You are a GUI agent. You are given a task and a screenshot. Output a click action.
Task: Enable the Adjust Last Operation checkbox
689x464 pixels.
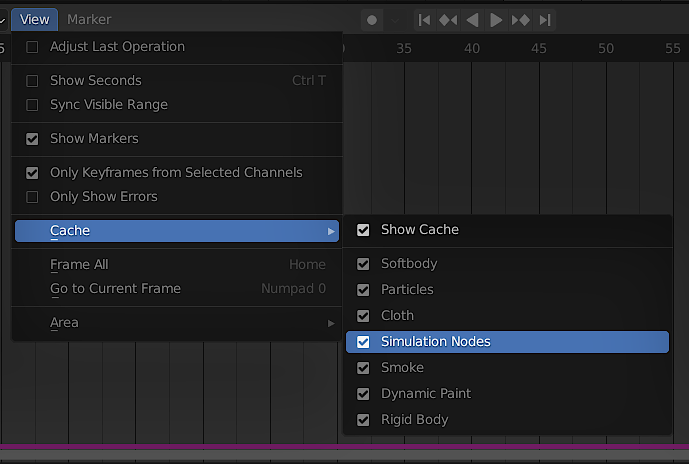(32, 47)
